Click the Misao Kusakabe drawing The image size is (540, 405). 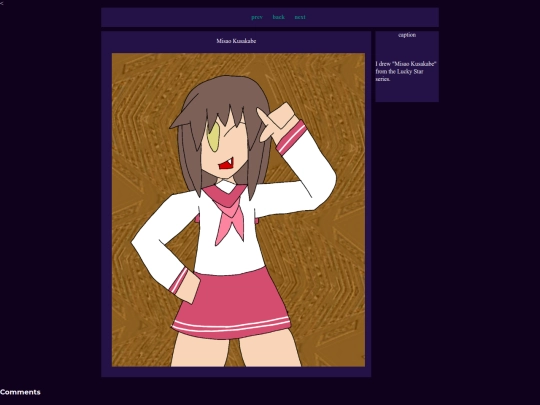click(x=238, y=210)
